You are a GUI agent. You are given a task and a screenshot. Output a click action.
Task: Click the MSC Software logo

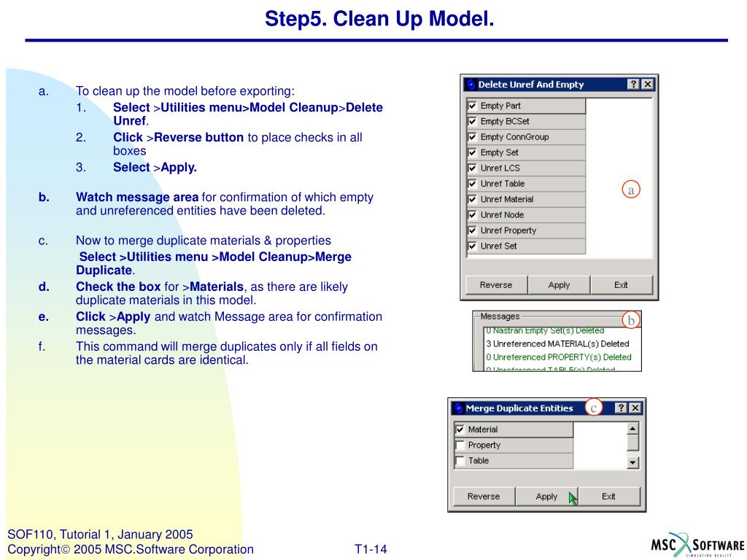[697, 545]
